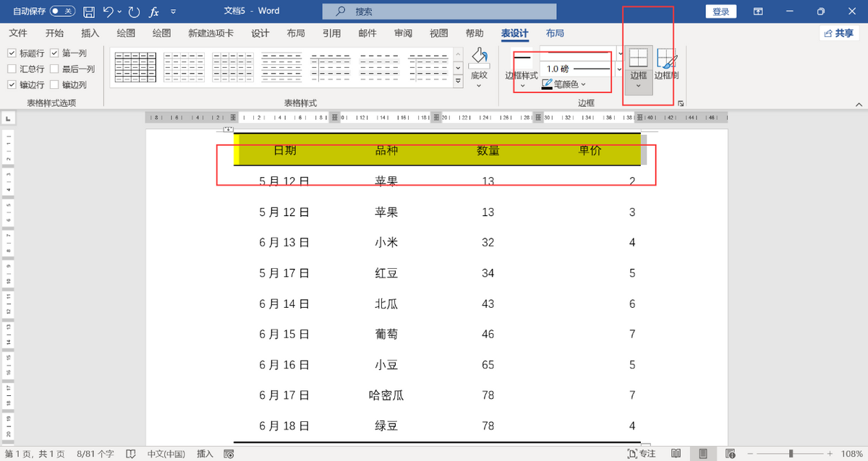Click the 共享 share button
868x461 pixels.
pos(839,33)
